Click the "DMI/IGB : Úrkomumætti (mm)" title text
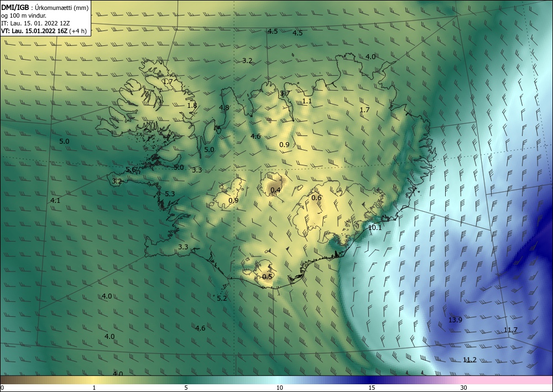 (45, 7)
